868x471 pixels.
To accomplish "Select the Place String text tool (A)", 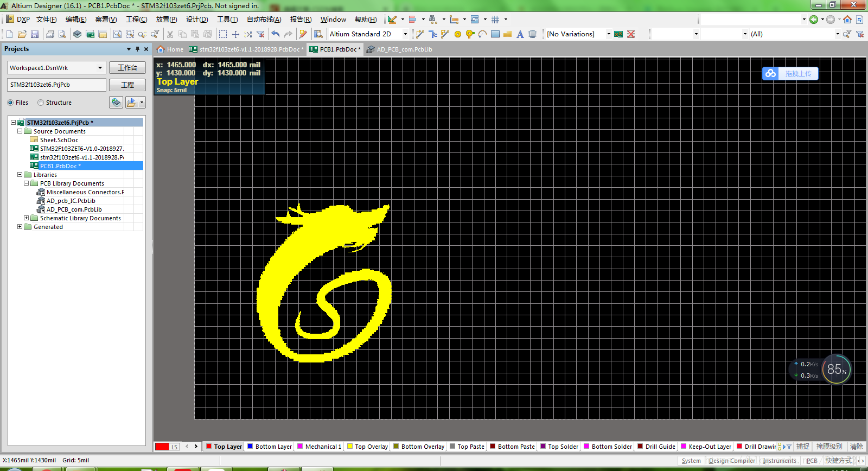I will pyautogui.click(x=520, y=34).
